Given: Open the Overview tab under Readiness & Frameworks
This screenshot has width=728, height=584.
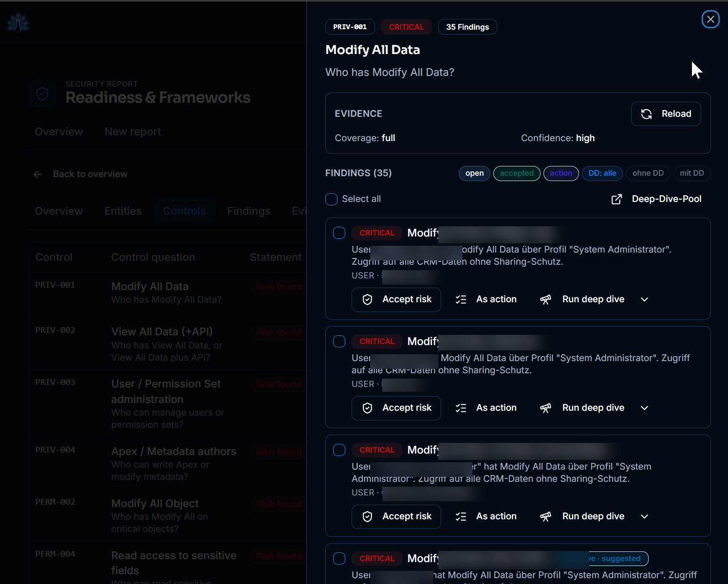Looking at the screenshot, I should (x=59, y=132).
